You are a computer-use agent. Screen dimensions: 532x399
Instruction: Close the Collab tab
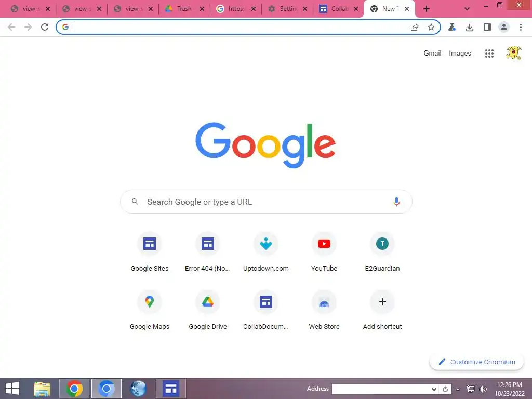tap(356, 9)
